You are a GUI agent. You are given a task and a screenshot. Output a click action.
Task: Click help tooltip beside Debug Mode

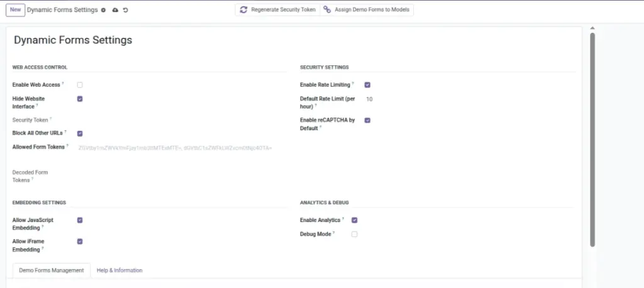pos(334,233)
